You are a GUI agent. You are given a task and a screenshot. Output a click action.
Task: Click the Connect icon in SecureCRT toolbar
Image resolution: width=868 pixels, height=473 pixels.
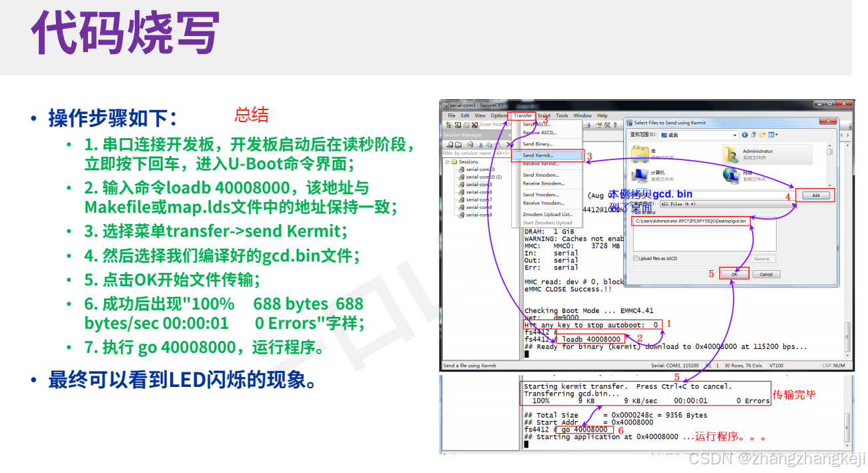coord(449,125)
